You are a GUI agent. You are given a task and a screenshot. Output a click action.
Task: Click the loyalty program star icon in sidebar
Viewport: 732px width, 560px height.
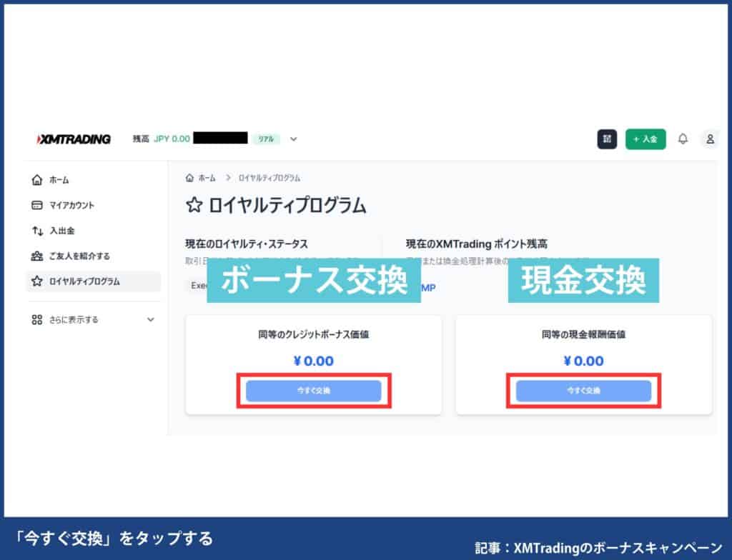pyautogui.click(x=37, y=281)
